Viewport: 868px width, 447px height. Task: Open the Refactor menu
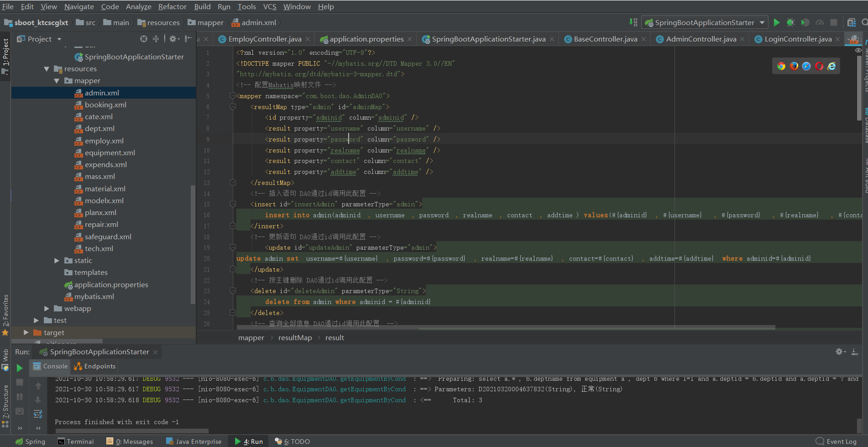coord(172,6)
